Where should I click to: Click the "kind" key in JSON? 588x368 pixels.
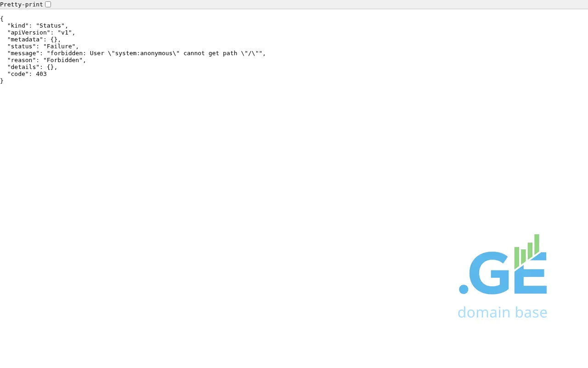coord(18,26)
